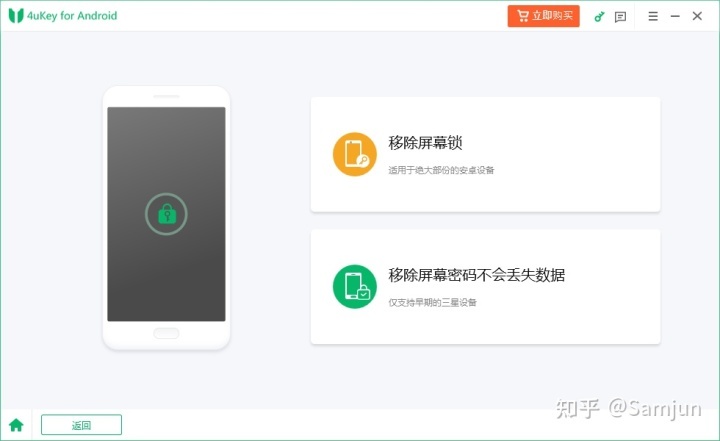Click the 适用于绝大部份的安卓设备 description text

[441, 170]
